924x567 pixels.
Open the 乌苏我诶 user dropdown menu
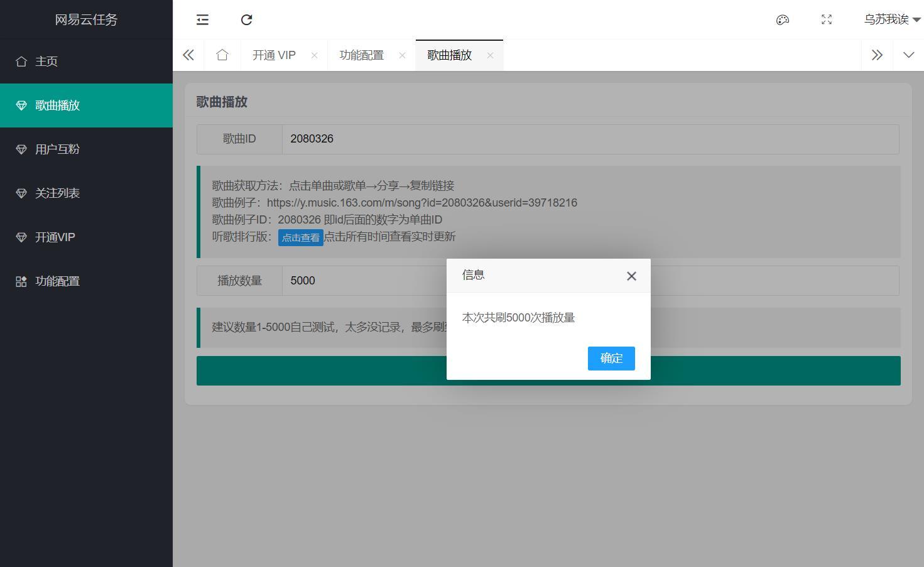click(891, 20)
